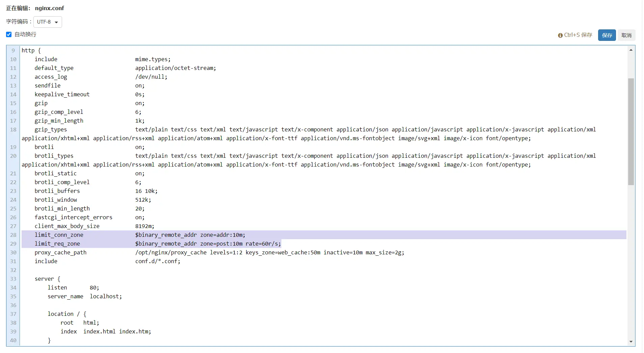Click the 'location / {' line

[x=67, y=314]
